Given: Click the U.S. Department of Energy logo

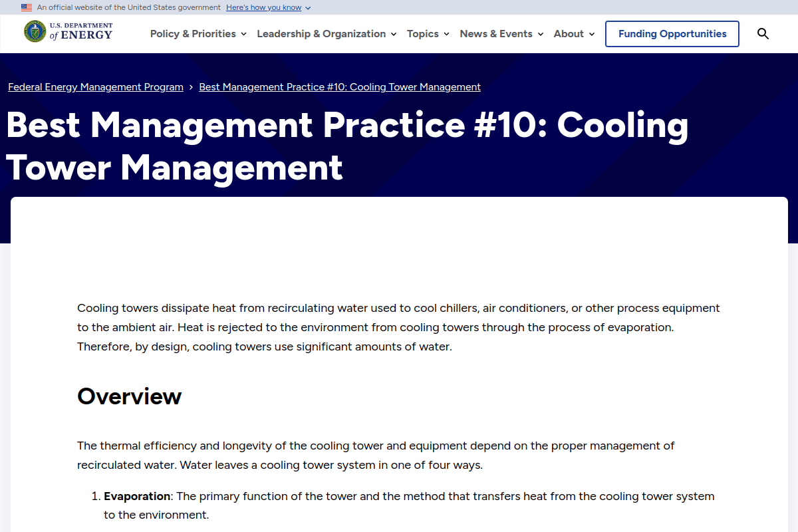Looking at the screenshot, I should click(x=68, y=31).
